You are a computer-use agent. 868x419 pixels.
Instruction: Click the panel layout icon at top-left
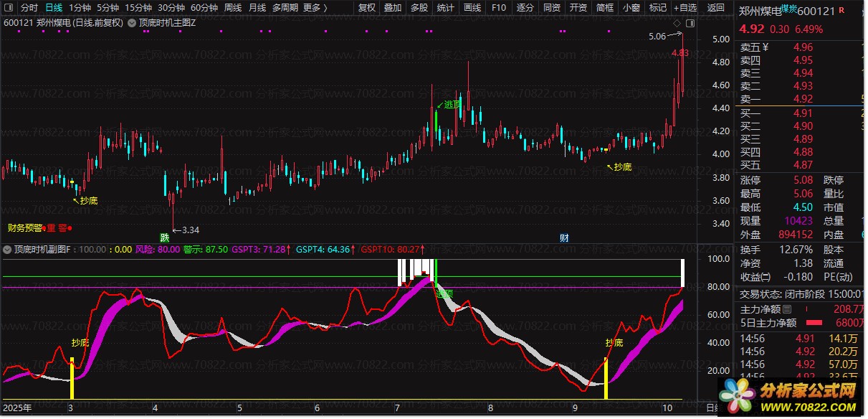[x=9, y=8]
